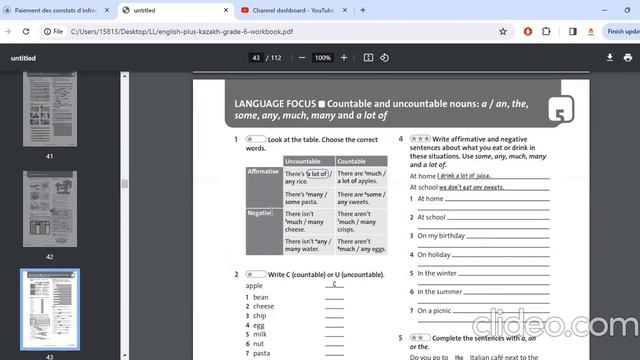
Task: Download the PDF file
Action: click(610, 58)
